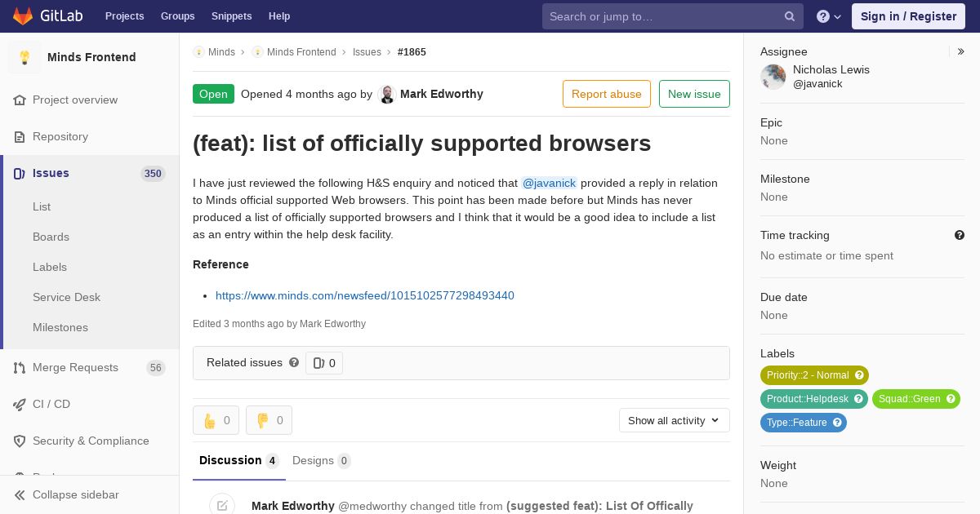Click the Priority::2 - Normal label

(x=814, y=375)
